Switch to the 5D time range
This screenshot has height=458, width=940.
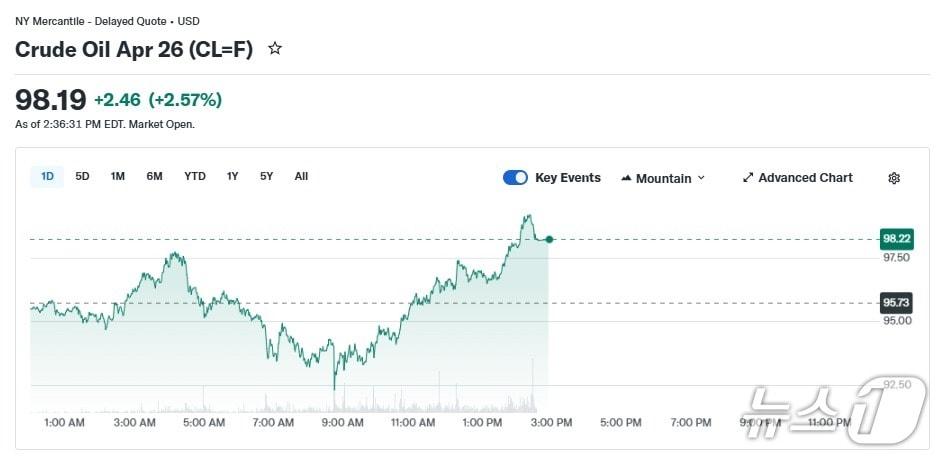(82, 177)
